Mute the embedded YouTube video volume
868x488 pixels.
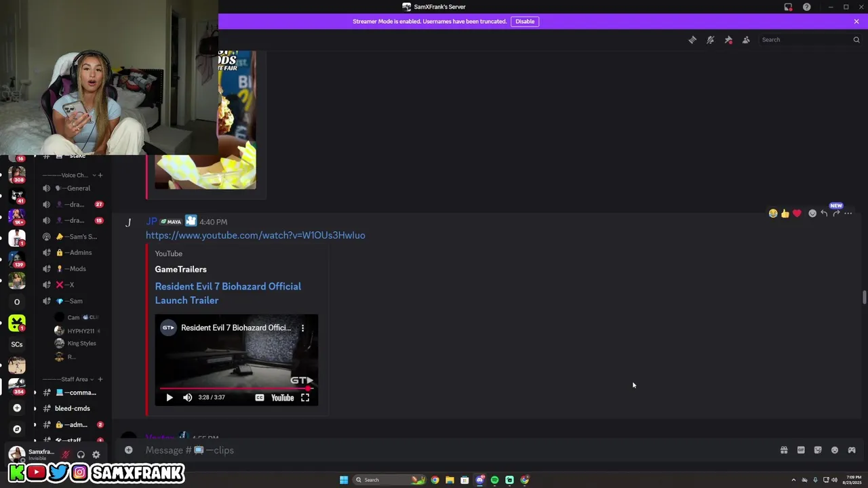(188, 398)
